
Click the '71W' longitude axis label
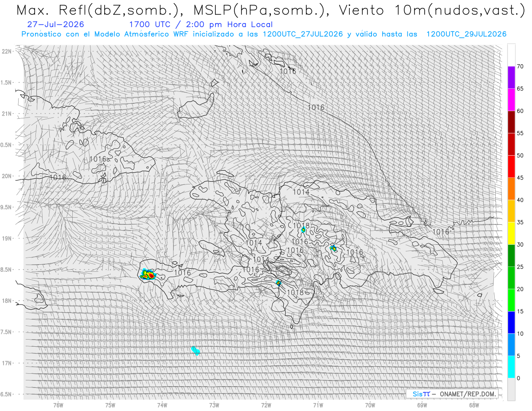[318, 405]
